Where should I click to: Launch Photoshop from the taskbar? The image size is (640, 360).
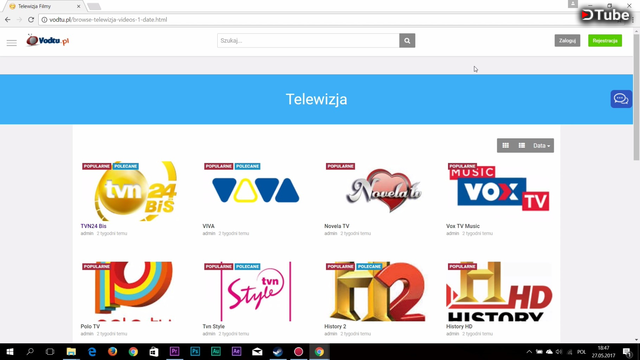pos(195,351)
